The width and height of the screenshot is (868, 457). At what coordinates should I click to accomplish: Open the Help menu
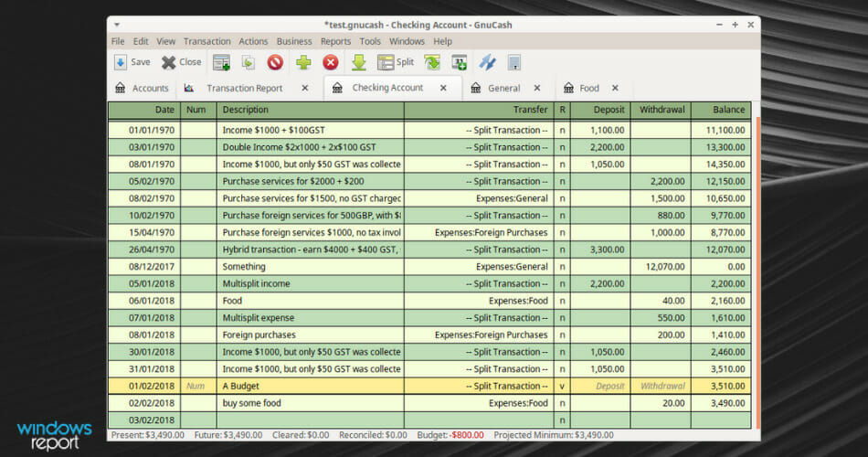coord(442,41)
